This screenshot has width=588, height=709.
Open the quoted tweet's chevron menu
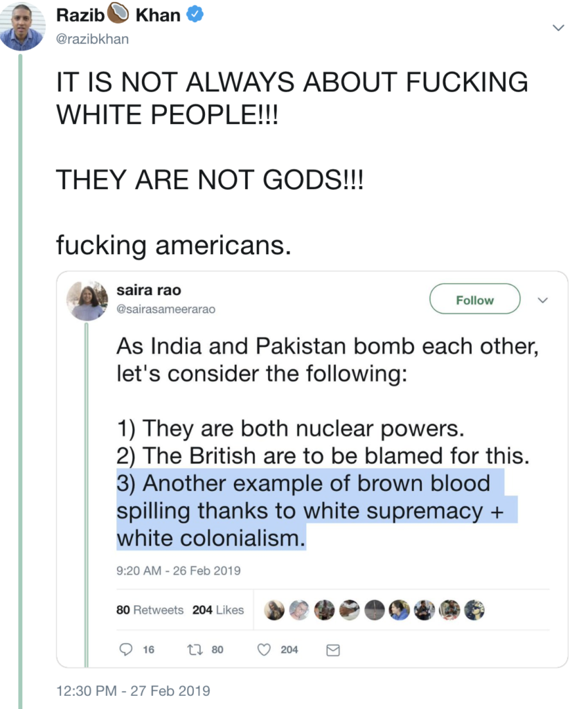tap(543, 300)
